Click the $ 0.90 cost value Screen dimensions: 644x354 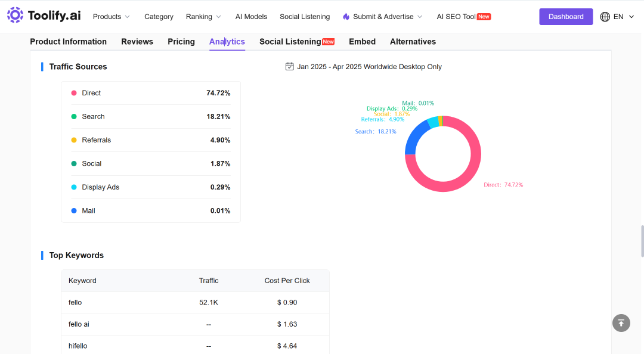coord(287,302)
